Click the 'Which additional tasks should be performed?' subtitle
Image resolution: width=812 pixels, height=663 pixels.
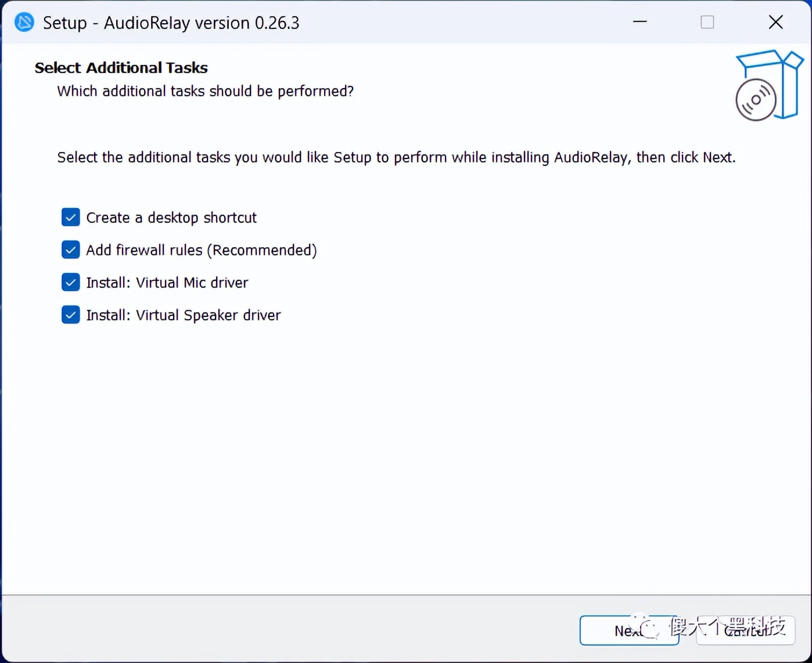[205, 91]
